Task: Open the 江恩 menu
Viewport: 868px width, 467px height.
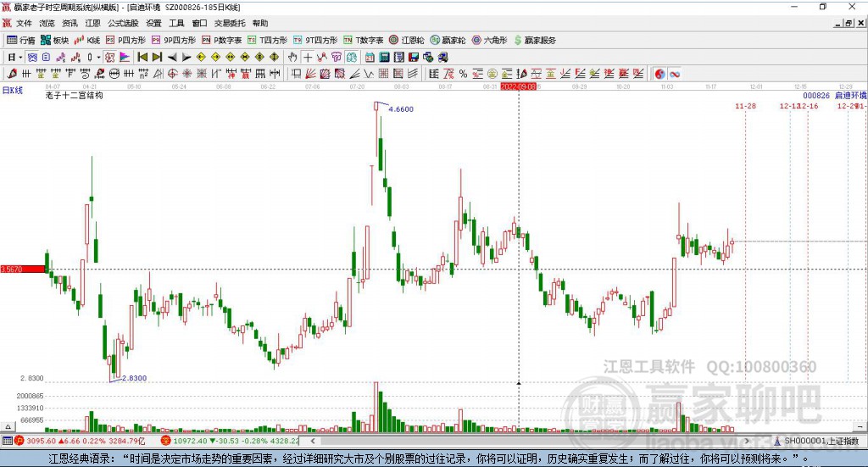Action: point(93,23)
